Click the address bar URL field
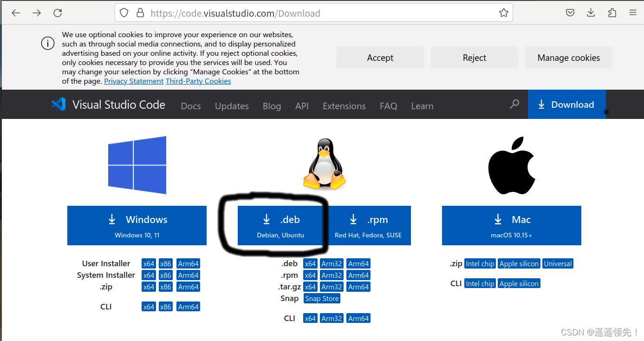644x341 pixels. 314,13
